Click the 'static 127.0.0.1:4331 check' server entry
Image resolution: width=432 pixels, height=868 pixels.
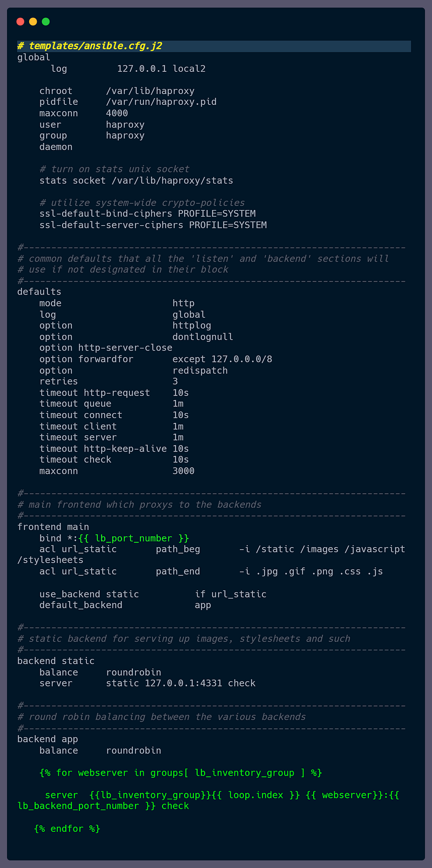180,683
